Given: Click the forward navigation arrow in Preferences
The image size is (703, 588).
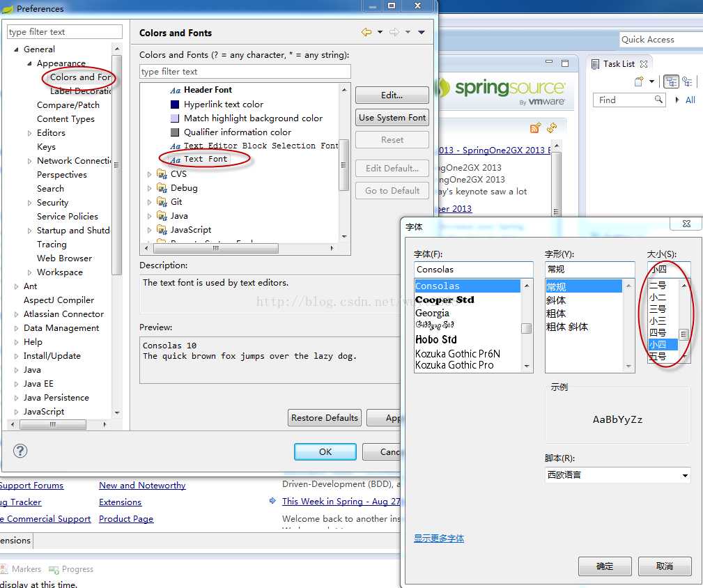Looking at the screenshot, I should 394,32.
